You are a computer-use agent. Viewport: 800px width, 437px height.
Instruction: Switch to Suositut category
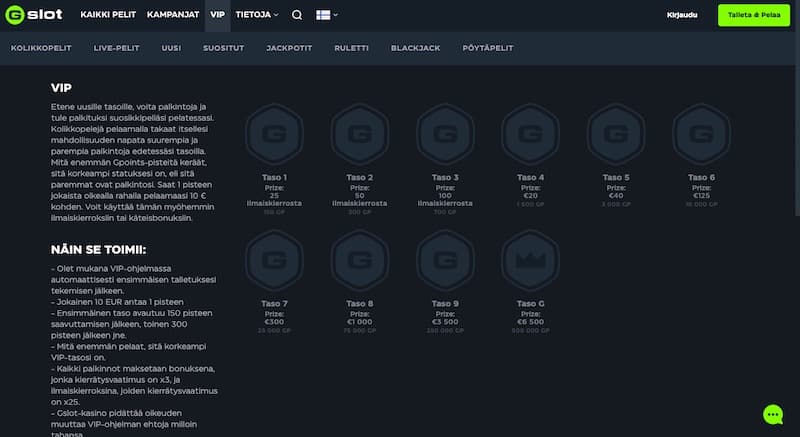pyautogui.click(x=223, y=48)
